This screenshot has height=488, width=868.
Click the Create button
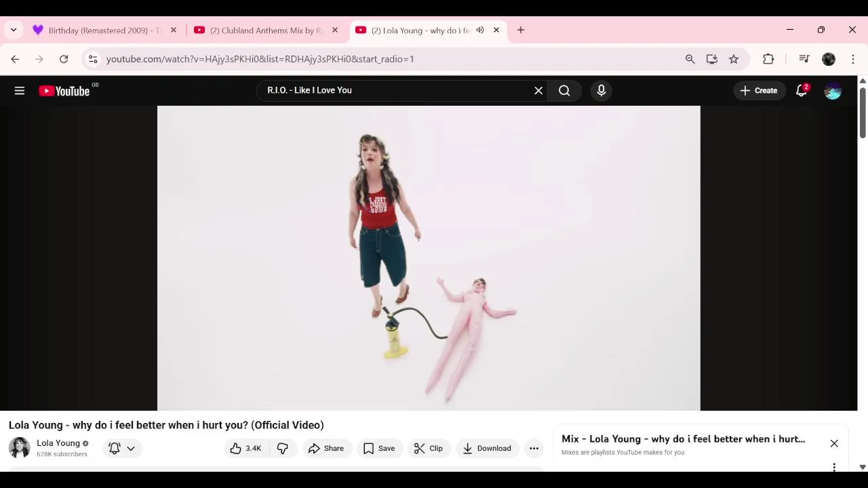[759, 91]
